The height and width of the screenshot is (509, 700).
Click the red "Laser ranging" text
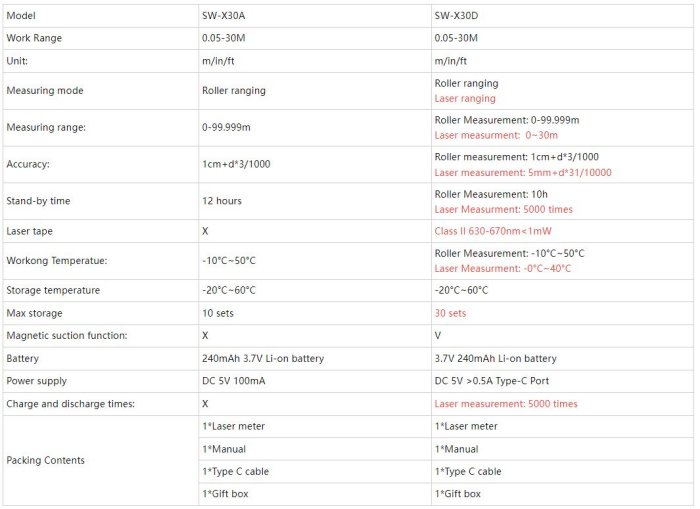click(x=465, y=99)
